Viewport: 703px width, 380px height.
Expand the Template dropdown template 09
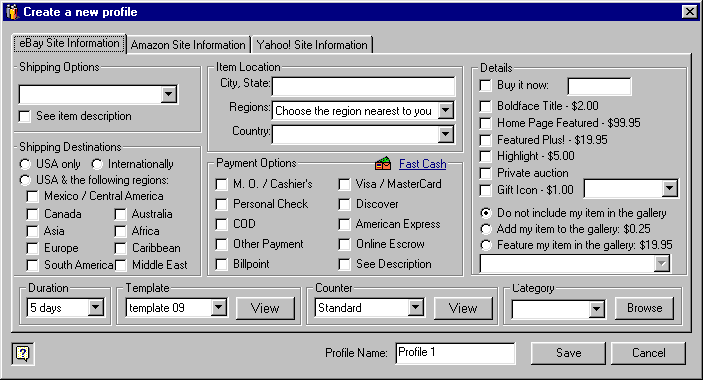(218, 308)
